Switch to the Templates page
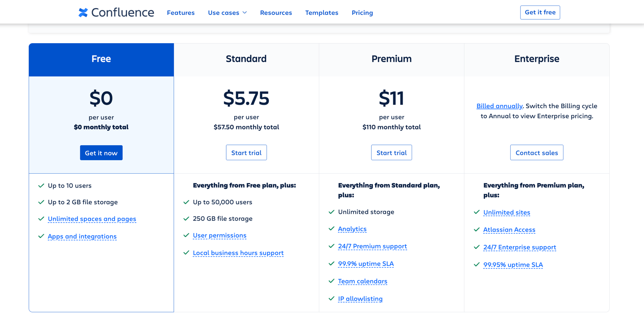 tap(322, 13)
